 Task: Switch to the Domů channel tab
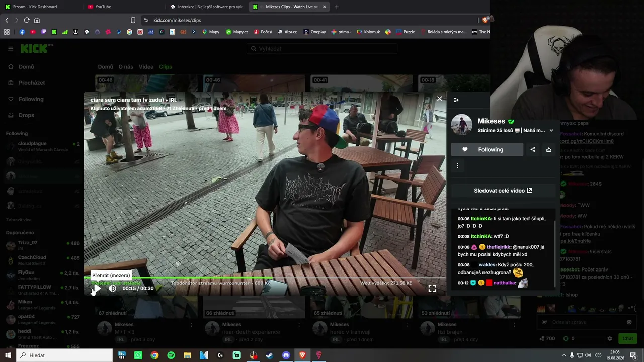[x=106, y=67]
